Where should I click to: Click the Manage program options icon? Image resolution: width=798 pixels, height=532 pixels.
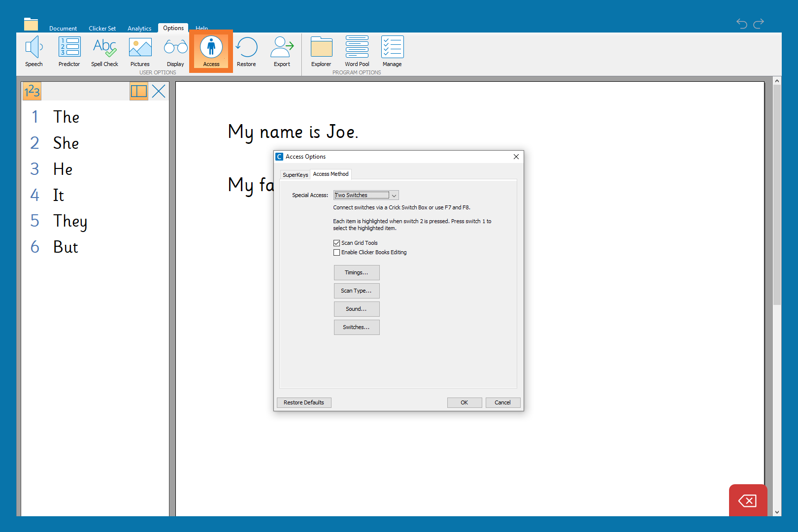pyautogui.click(x=392, y=51)
